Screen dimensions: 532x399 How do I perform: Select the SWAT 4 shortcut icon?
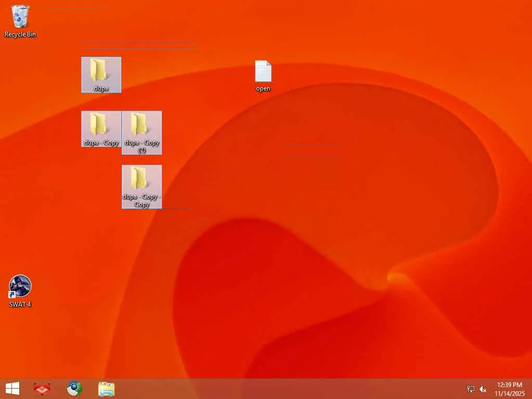[x=20, y=291]
